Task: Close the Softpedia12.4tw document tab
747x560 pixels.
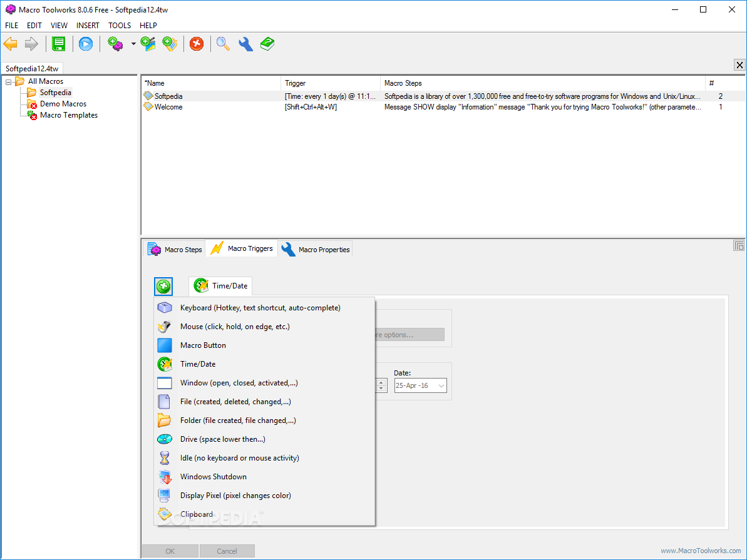Action: point(739,65)
